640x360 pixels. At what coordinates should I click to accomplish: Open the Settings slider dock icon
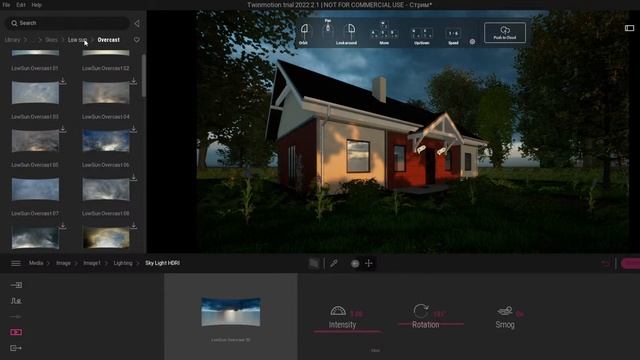pos(16,316)
